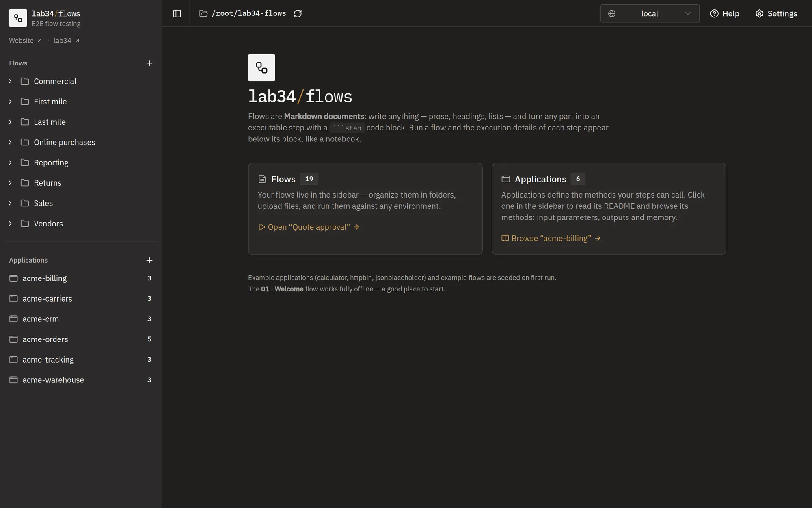This screenshot has width=812, height=508.
Task: Add a new application with the plus icon
Action: pos(149,260)
